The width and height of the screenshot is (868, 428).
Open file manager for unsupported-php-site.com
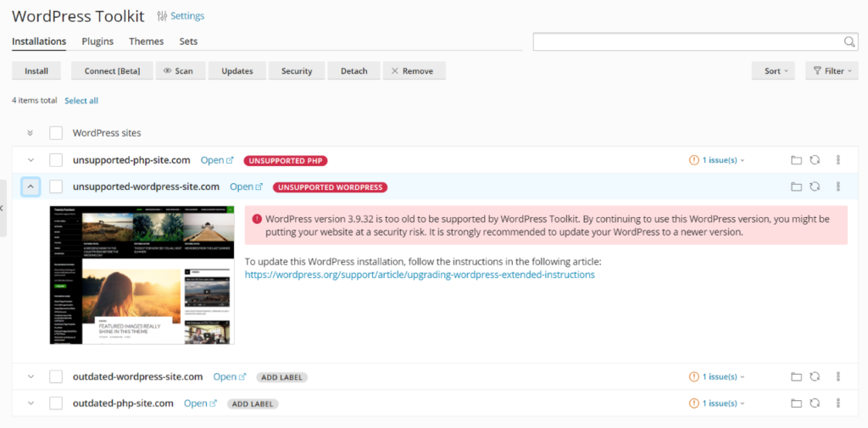(x=796, y=160)
